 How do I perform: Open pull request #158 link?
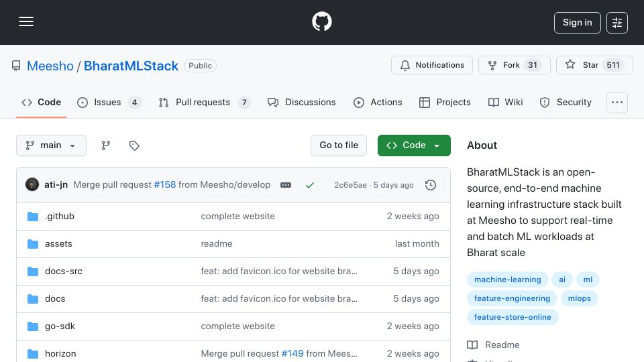click(165, 185)
